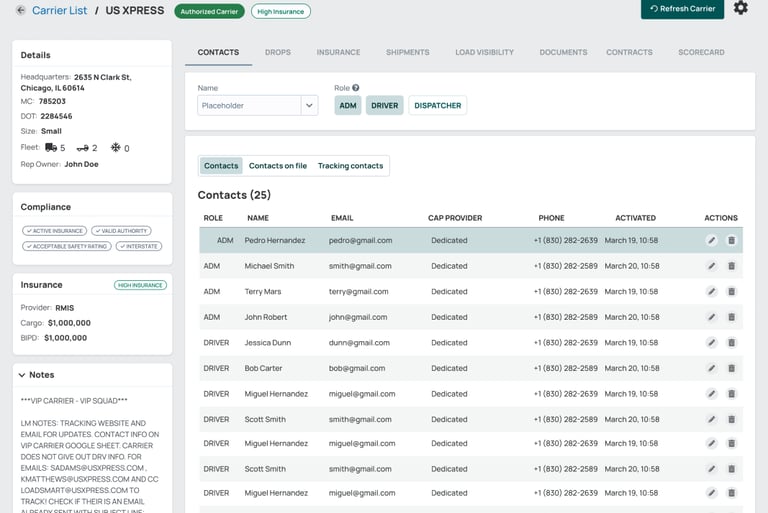The image size is (768, 513).
Task: Enable the DISPATCHER role filter
Action: point(437,105)
